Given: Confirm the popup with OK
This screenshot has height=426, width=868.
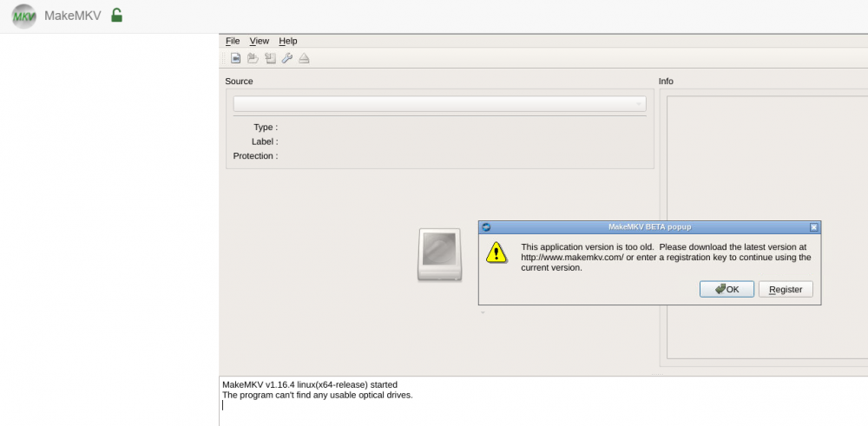Looking at the screenshot, I should point(727,289).
